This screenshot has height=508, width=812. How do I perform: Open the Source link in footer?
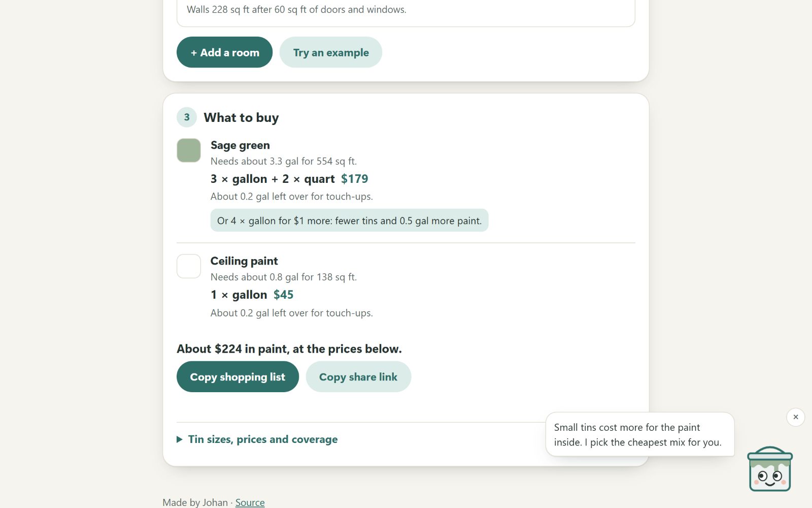coord(250,502)
